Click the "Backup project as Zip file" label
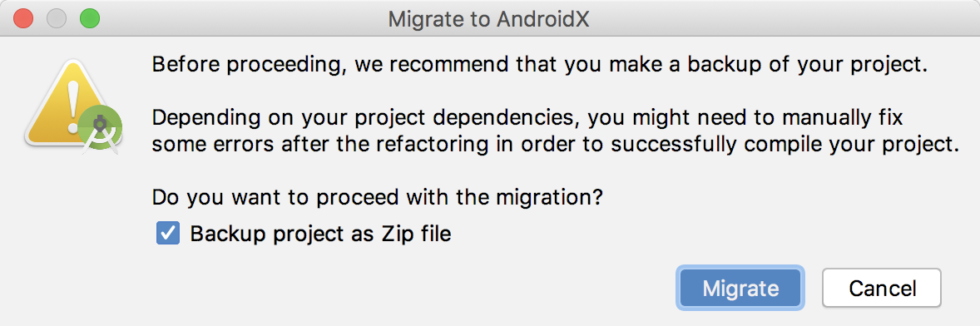The height and width of the screenshot is (326, 980). 320,235
